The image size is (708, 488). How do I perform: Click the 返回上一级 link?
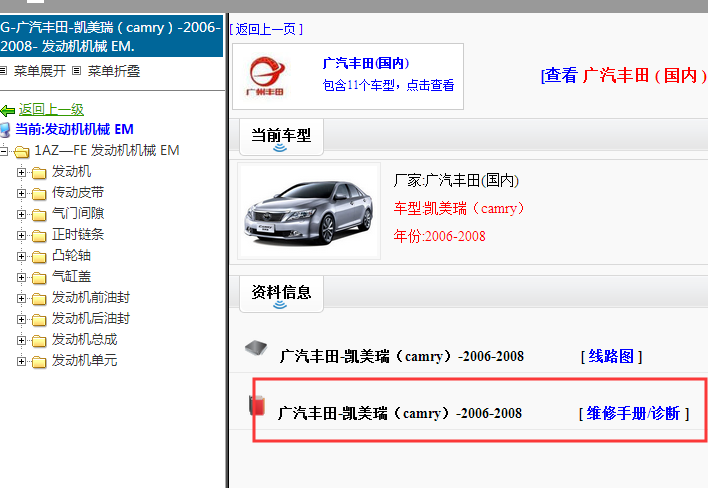[51, 109]
